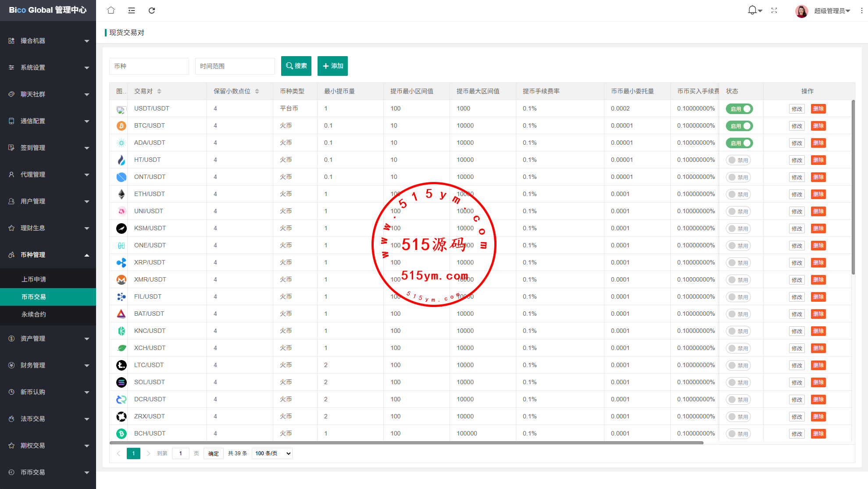Collapse the sidebar with the menu fold icon

131,10
